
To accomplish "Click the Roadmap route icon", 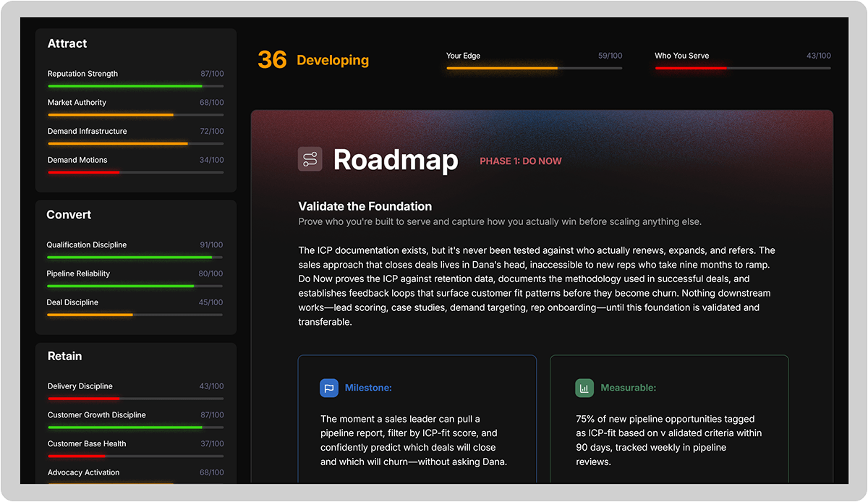I will (310, 159).
